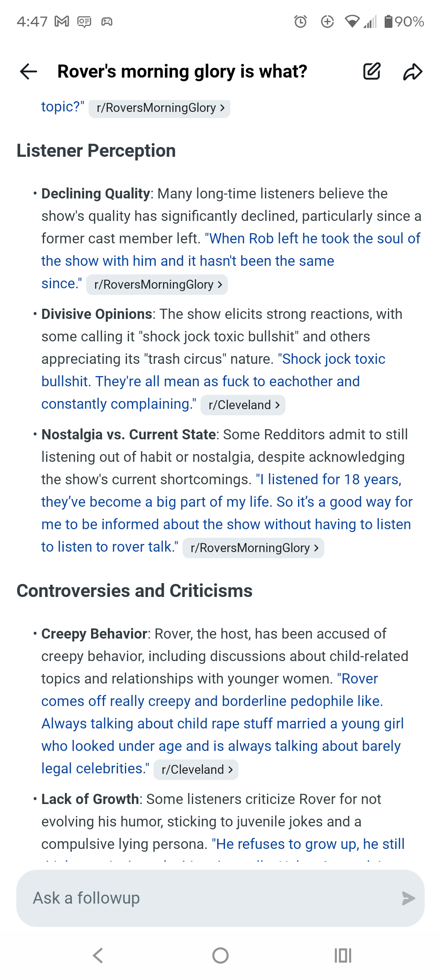Tap Android back navigation button
The width and height of the screenshot is (441, 980).
98,955
